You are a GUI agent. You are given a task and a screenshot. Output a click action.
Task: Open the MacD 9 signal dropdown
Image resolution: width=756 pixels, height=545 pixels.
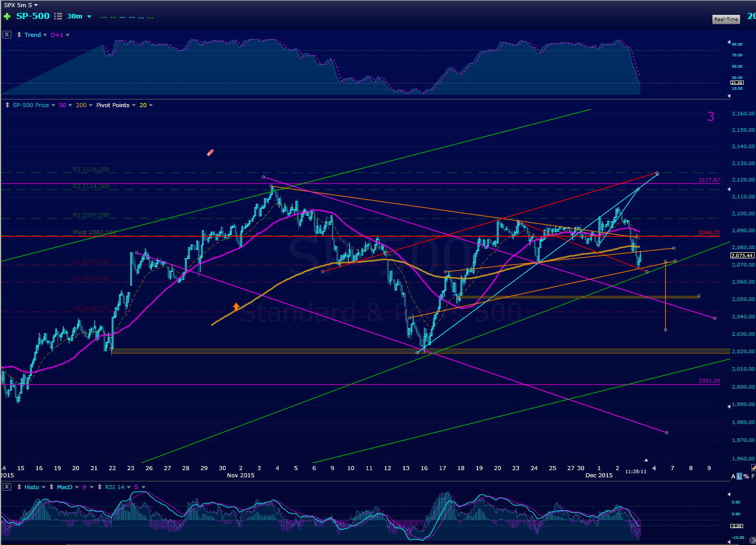(x=92, y=488)
